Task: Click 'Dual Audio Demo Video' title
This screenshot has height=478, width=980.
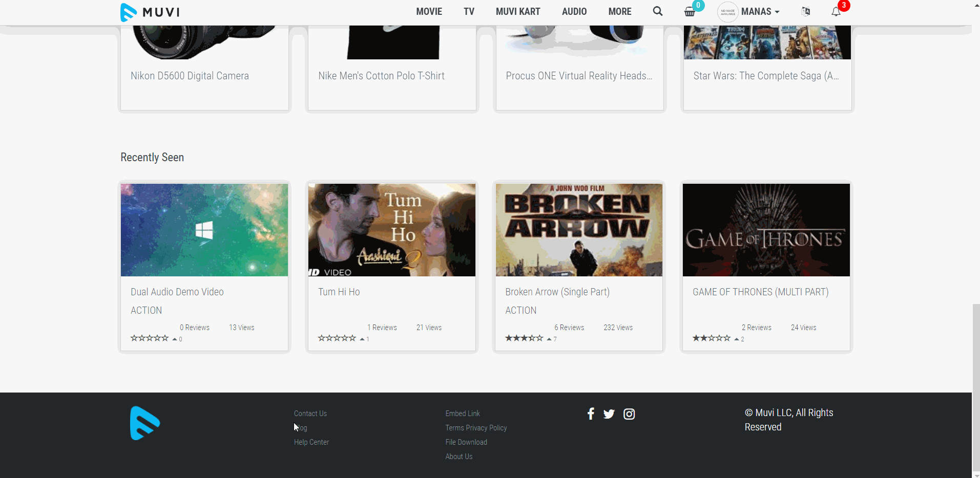Action: (177, 292)
